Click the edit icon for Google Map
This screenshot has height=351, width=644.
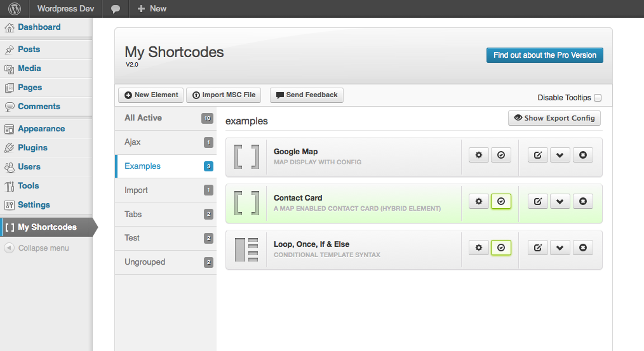click(x=538, y=155)
